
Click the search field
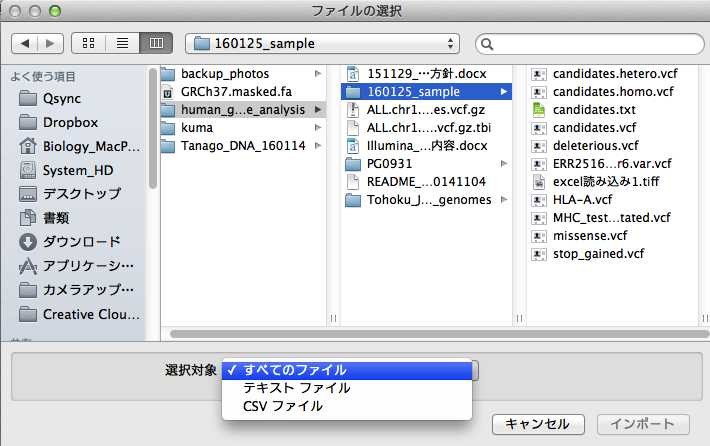click(x=590, y=44)
